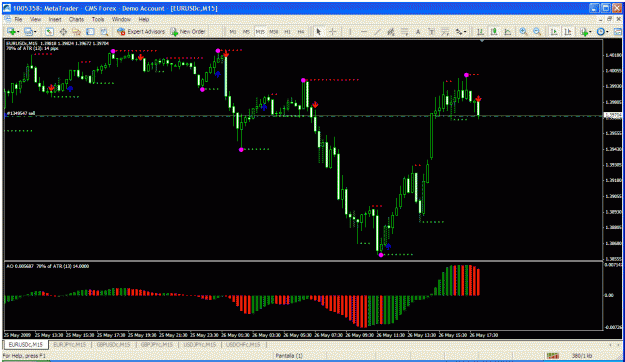Open the Window menu
625x362 pixels.
[121, 19]
